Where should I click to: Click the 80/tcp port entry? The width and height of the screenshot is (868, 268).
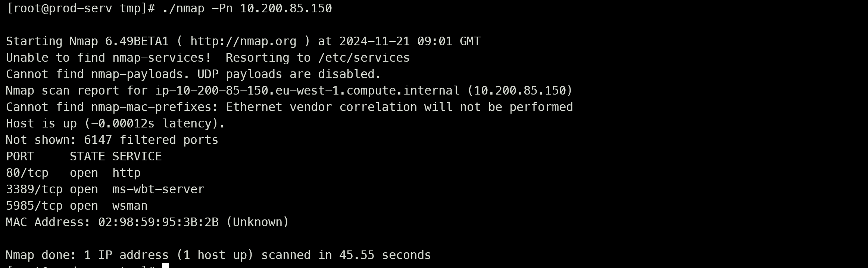coord(27,173)
